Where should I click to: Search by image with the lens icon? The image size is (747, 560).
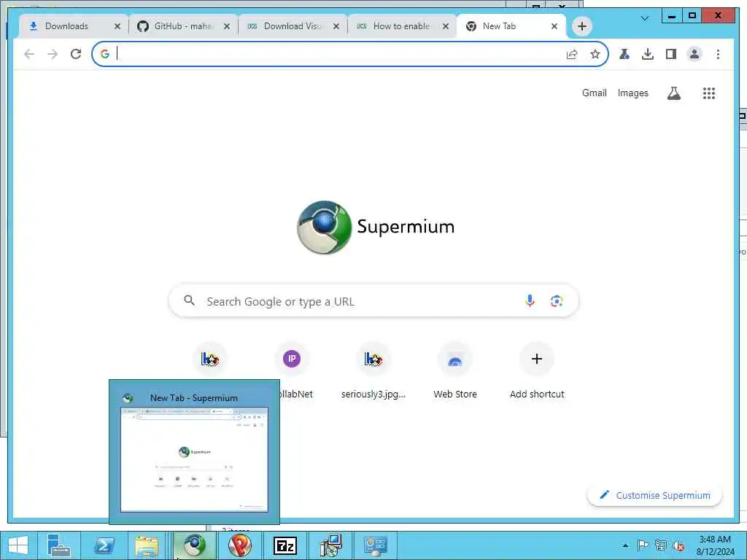[x=557, y=301]
